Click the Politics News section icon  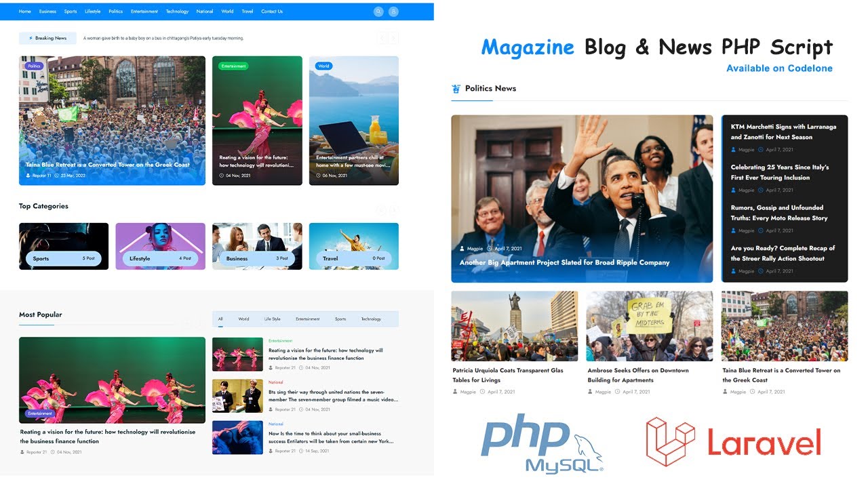point(456,88)
